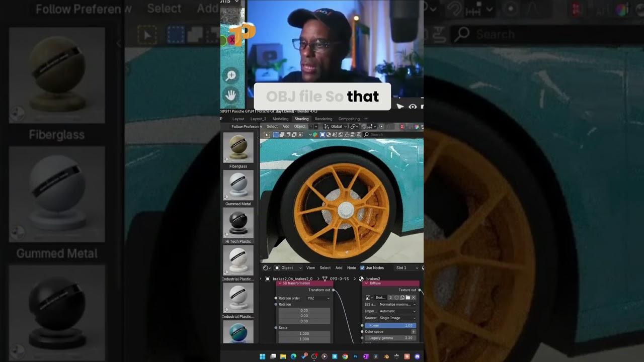Screen dimensions: 644x362
Task: Switch to the Rendering workspace tab
Action: [324, 119]
